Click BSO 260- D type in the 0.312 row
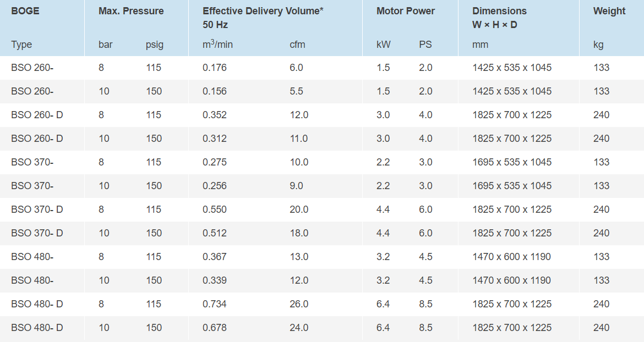Screen dimensions: 644x342 37,139
